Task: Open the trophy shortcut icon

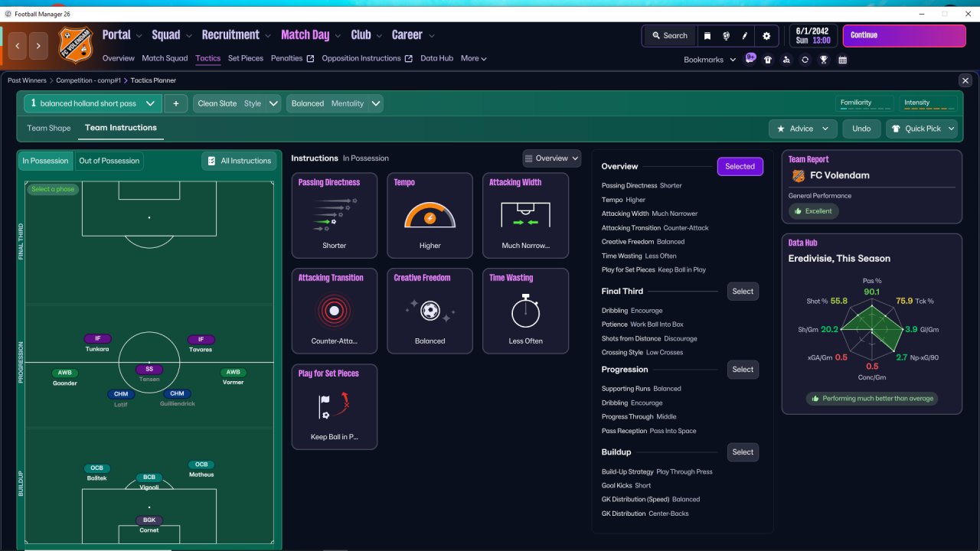Action: click(824, 60)
